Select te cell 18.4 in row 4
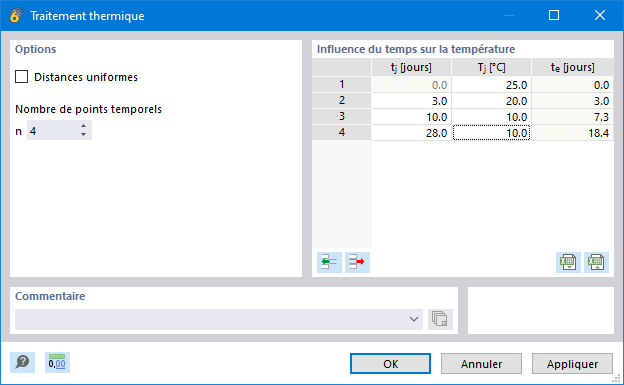This screenshot has height=385, width=624. pos(573,133)
